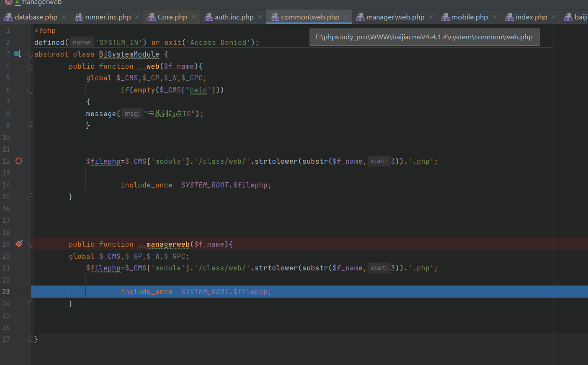Image resolution: width=588 pixels, height=365 pixels.
Task: Click the PHP file icon on auth.inc.php tab
Action: click(208, 17)
